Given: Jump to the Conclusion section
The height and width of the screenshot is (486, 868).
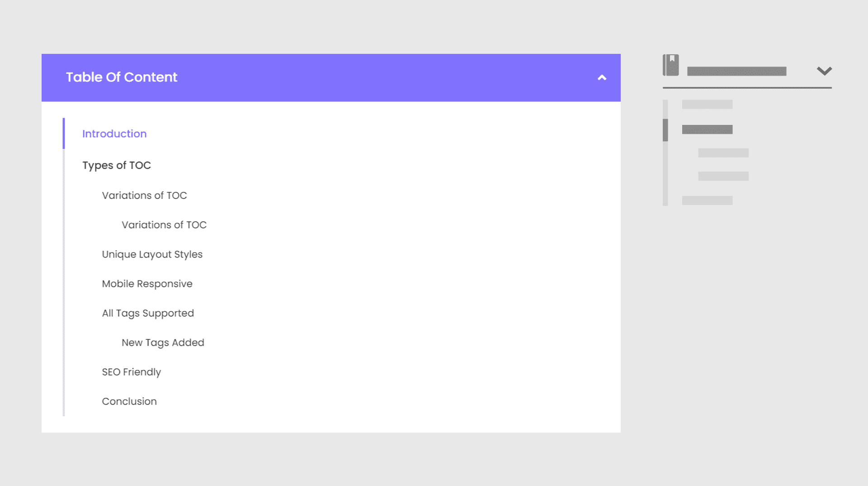Looking at the screenshot, I should click(x=129, y=401).
